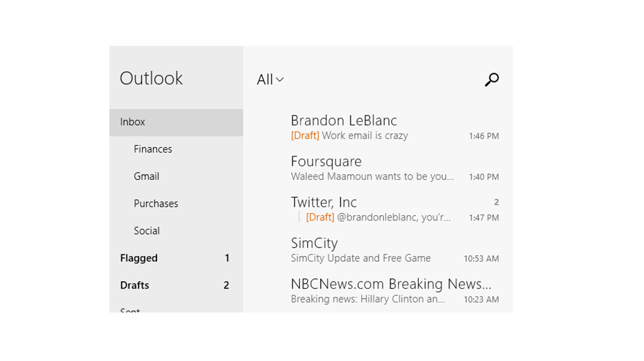
Task: Expand the All filter dropdown
Action: pos(270,79)
